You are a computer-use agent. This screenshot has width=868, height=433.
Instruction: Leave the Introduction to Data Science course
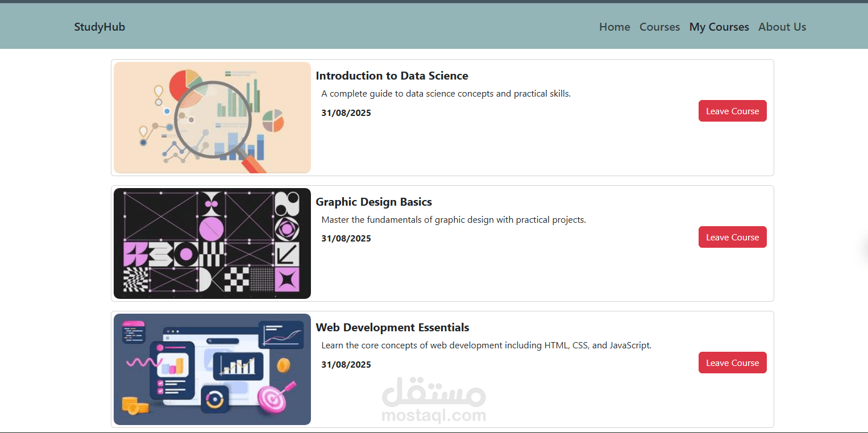click(x=732, y=111)
